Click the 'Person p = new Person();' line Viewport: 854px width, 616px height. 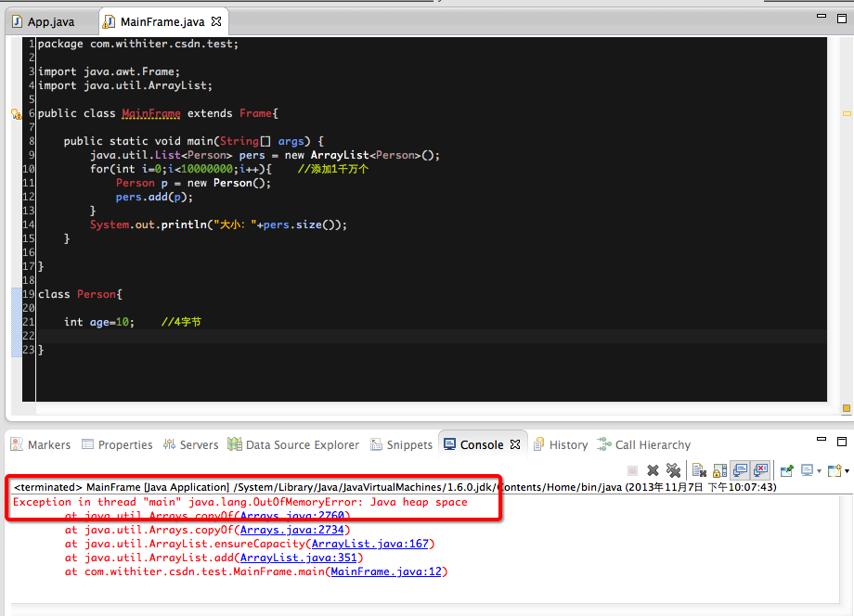pos(193,184)
